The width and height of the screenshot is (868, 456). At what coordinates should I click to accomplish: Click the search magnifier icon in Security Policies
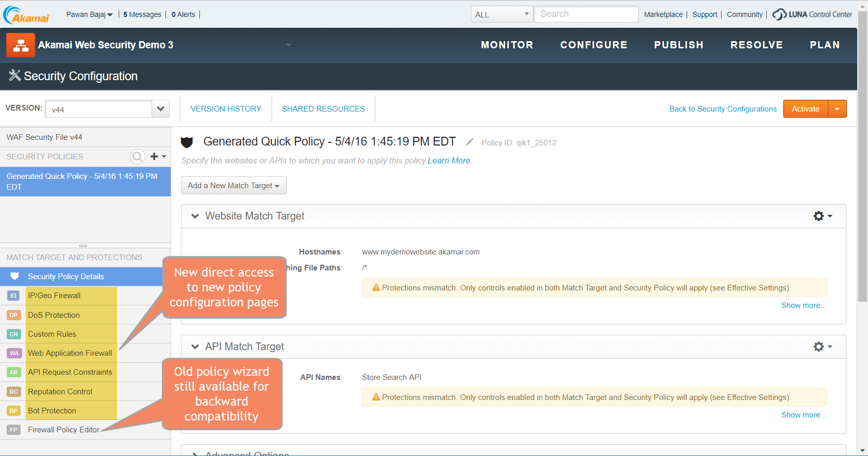point(138,156)
